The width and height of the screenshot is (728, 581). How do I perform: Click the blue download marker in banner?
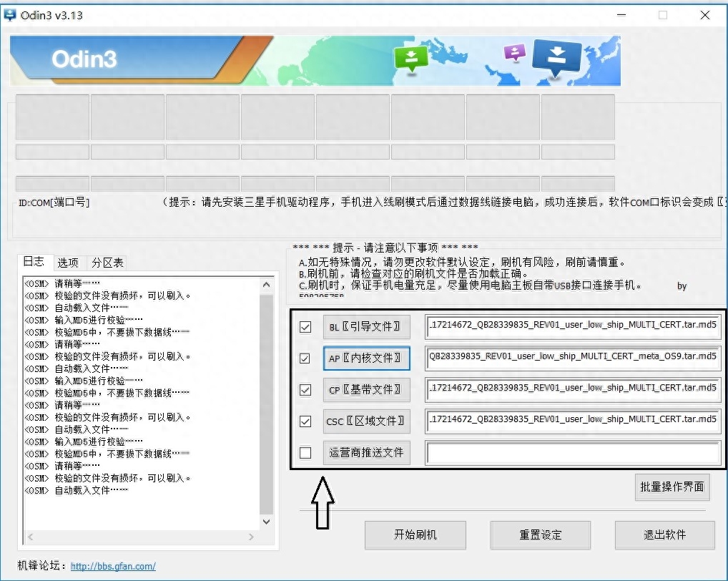556,57
